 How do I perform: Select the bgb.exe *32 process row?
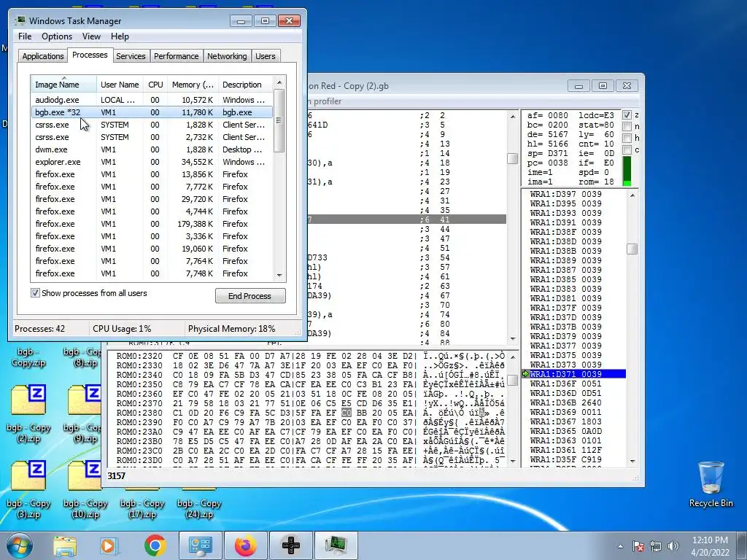coord(152,112)
